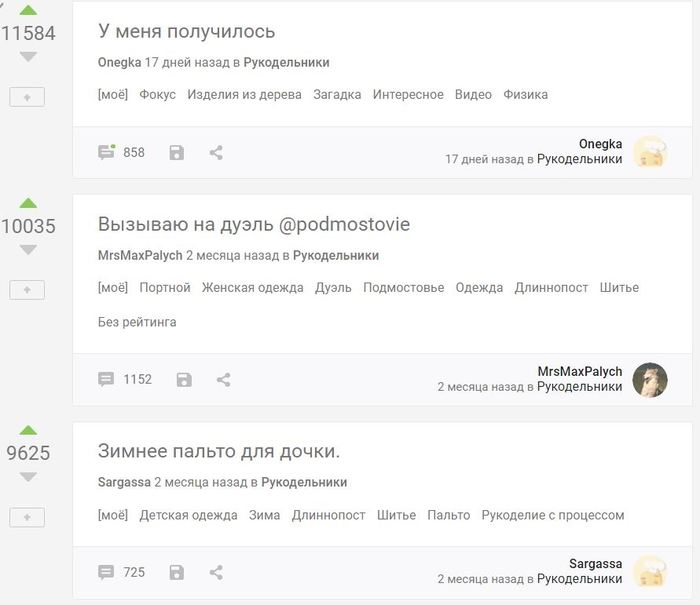Expand the 10035 post with plus button

27,290
